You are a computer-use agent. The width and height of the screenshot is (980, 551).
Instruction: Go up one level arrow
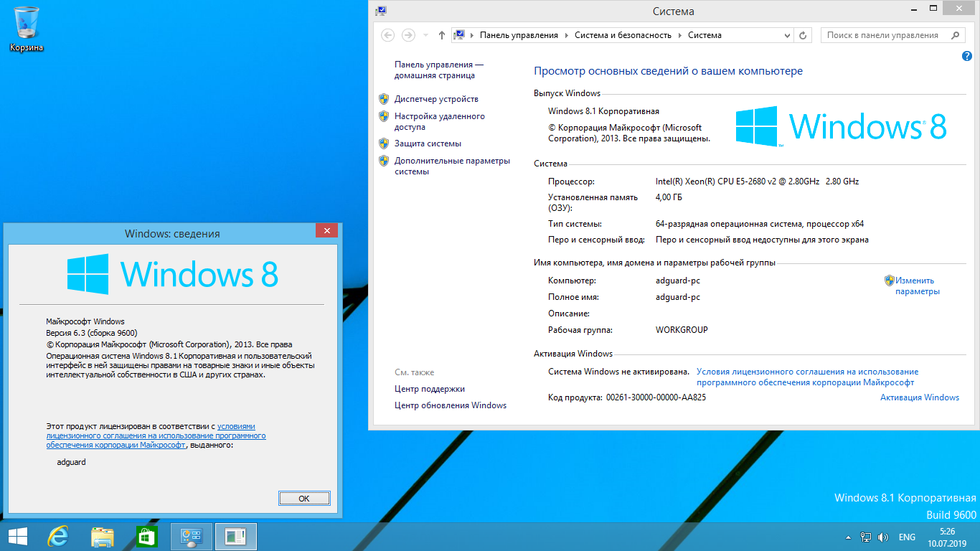pos(440,35)
